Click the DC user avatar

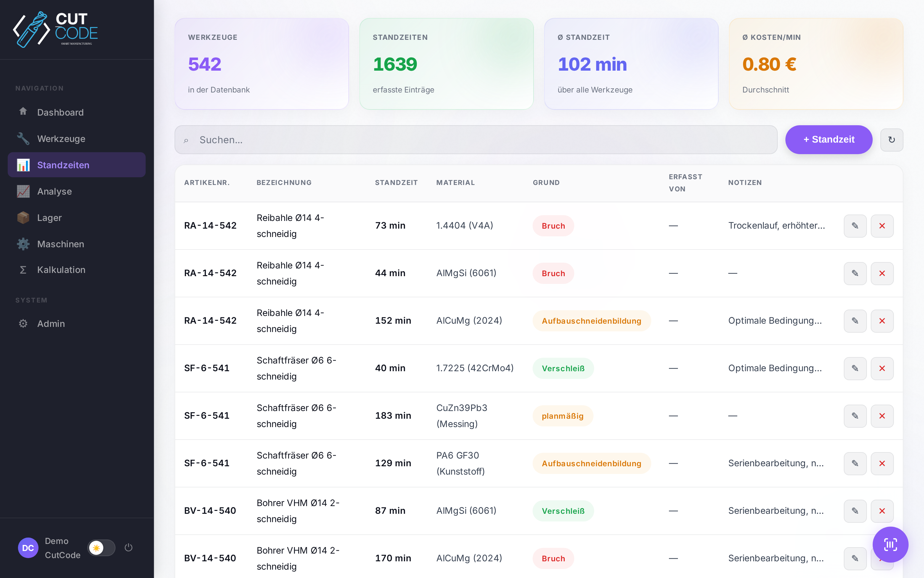click(x=28, y=547)
